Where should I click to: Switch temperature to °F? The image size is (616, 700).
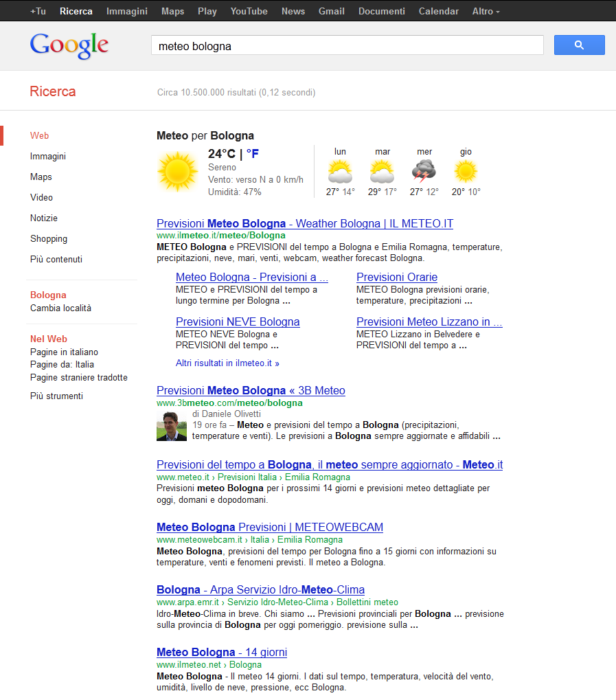coord(253,154)
